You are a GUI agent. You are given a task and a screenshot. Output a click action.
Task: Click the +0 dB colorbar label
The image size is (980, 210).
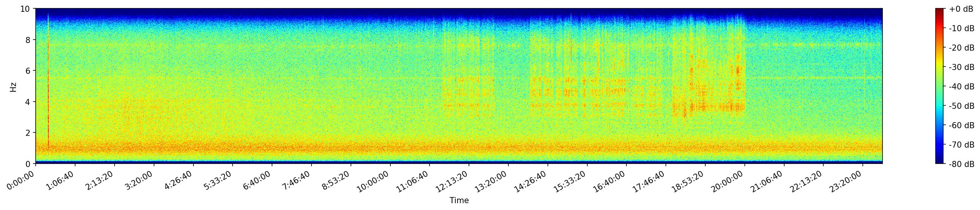pos(961,9)
